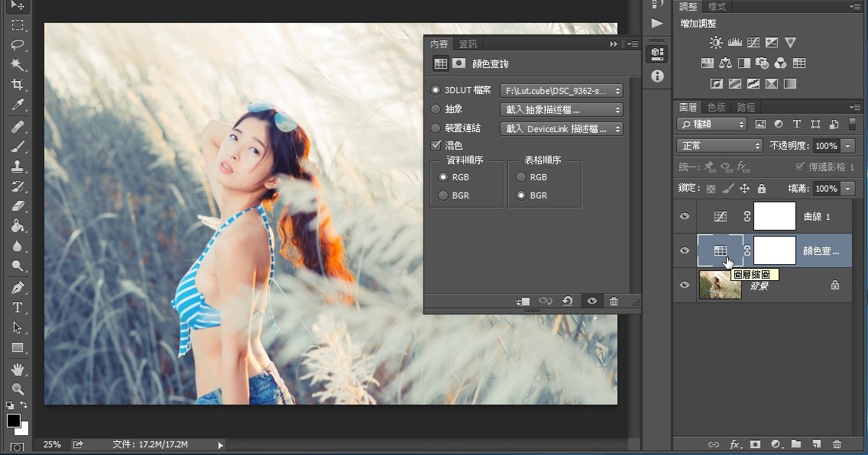Select the Dodge tool
868x455 pixels.
[x=18, y=266]
